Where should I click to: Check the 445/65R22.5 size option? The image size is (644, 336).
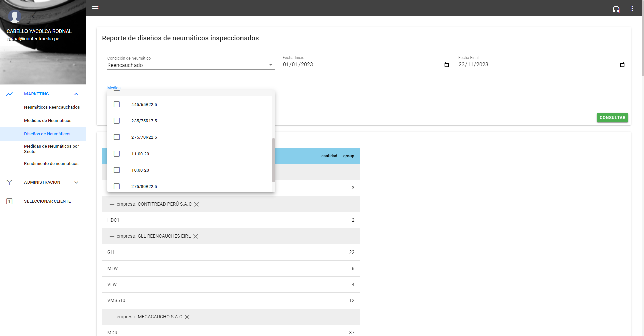(x=117, y=104)
